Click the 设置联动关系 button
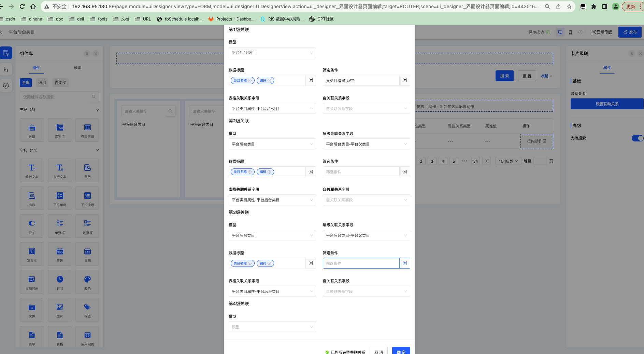 607,104
